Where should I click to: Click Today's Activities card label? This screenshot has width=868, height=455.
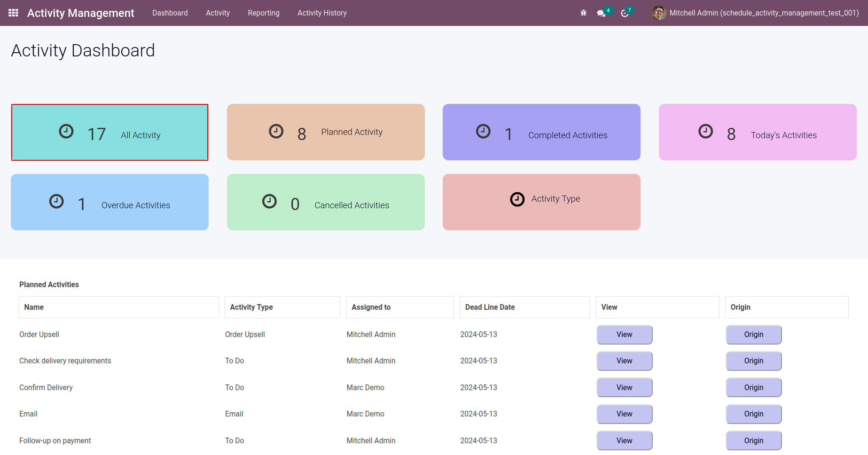pyautogui.click(x=784, y=135)
